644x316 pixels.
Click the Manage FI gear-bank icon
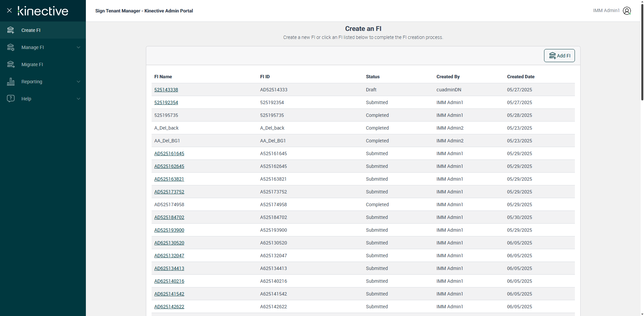tap(11, 47)
